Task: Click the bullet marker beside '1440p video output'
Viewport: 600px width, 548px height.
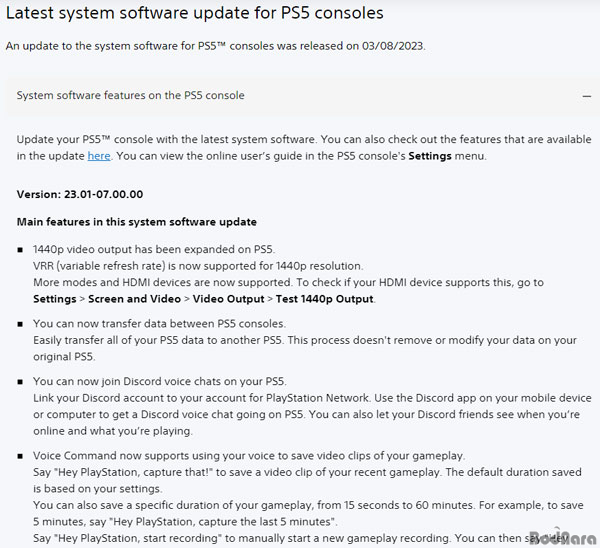Action: coord(20,250)
